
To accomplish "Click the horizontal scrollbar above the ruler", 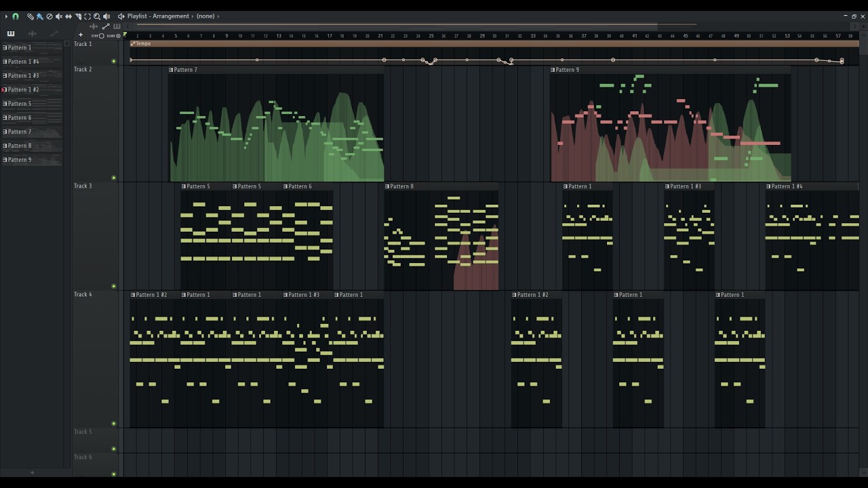I will tap(395, 25).
